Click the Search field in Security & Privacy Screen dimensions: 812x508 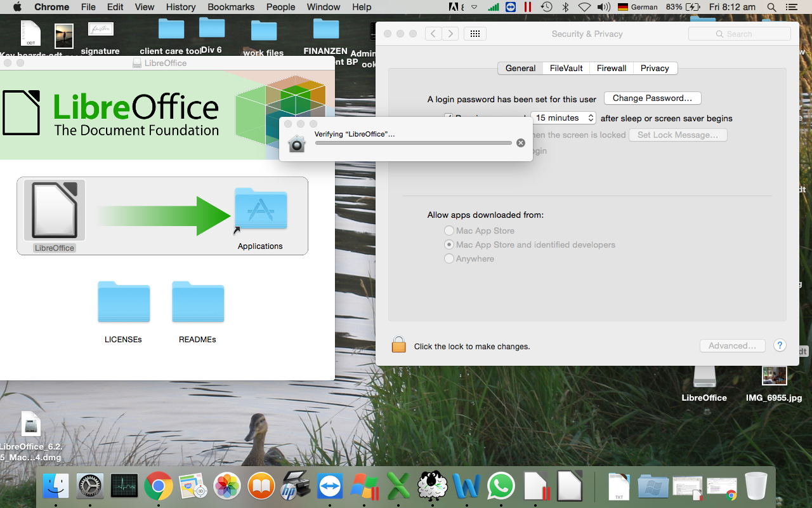coord(739,34)
